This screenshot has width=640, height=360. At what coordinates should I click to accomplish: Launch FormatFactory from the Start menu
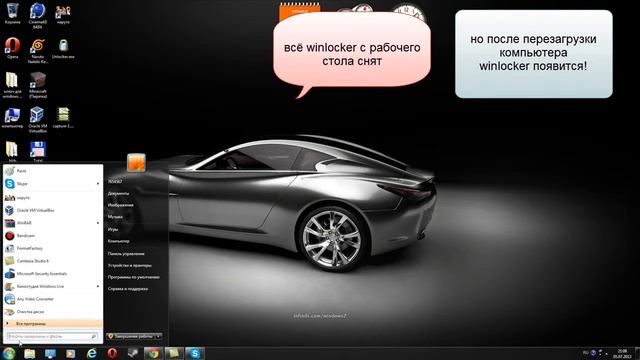(53, 248)
